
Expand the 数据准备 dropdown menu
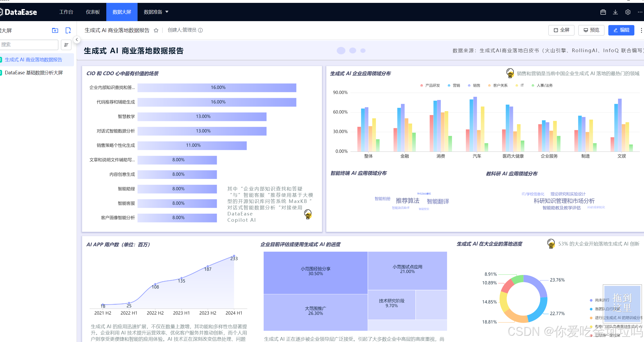[x=156, y=12]
